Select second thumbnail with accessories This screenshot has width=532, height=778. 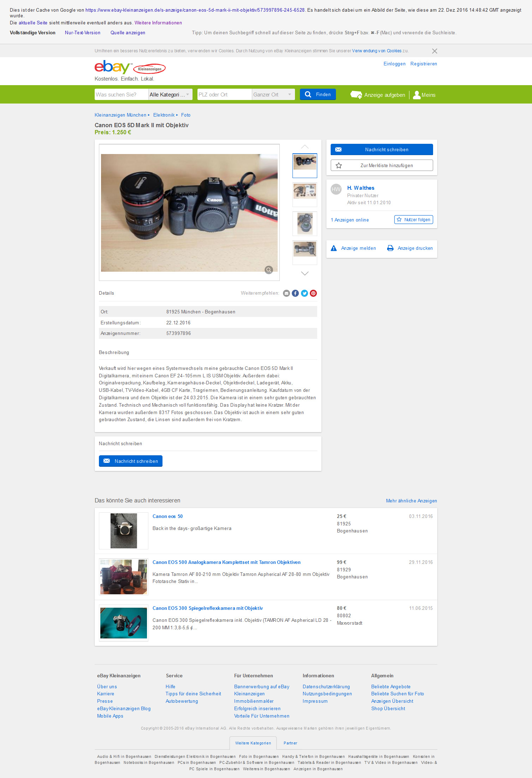305,194
